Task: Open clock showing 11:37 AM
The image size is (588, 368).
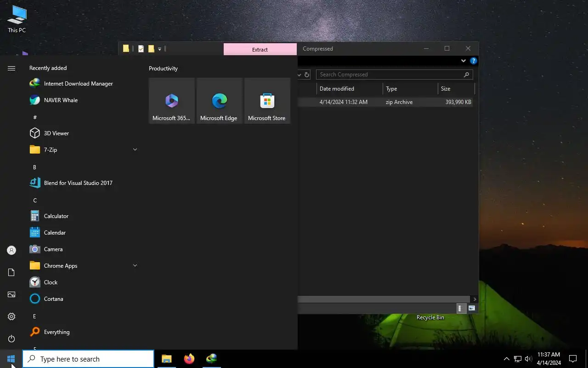Action: [x=548, y=359]
